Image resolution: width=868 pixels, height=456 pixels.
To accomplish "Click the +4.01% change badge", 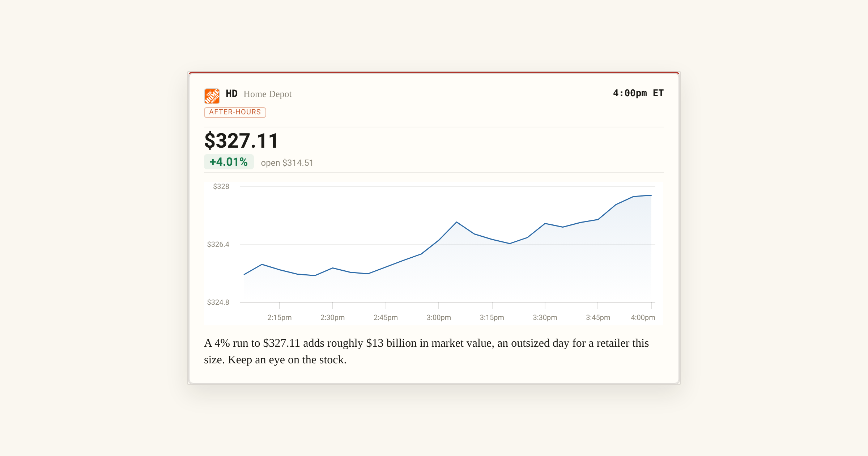I will click(x=229, y=162).
